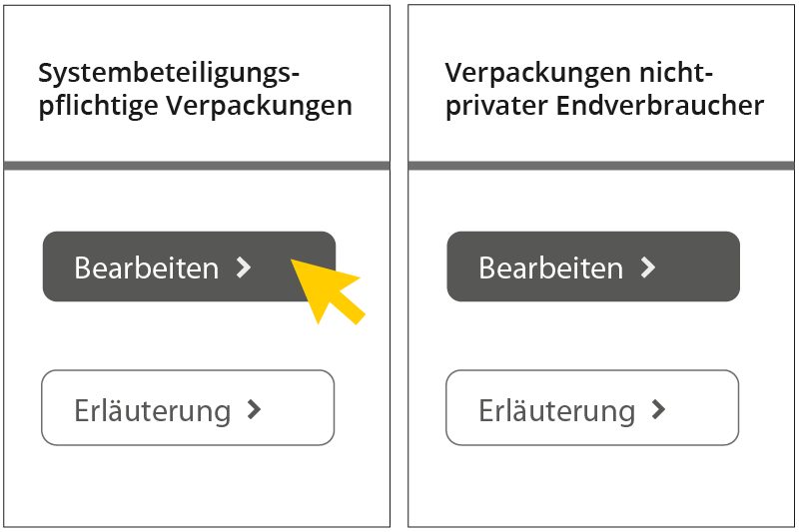Screen dimensions: 799x532
Task: Open Bearbeiten for Verpackungen nicht-privater Endverbraucher
Action: [592, 266]
